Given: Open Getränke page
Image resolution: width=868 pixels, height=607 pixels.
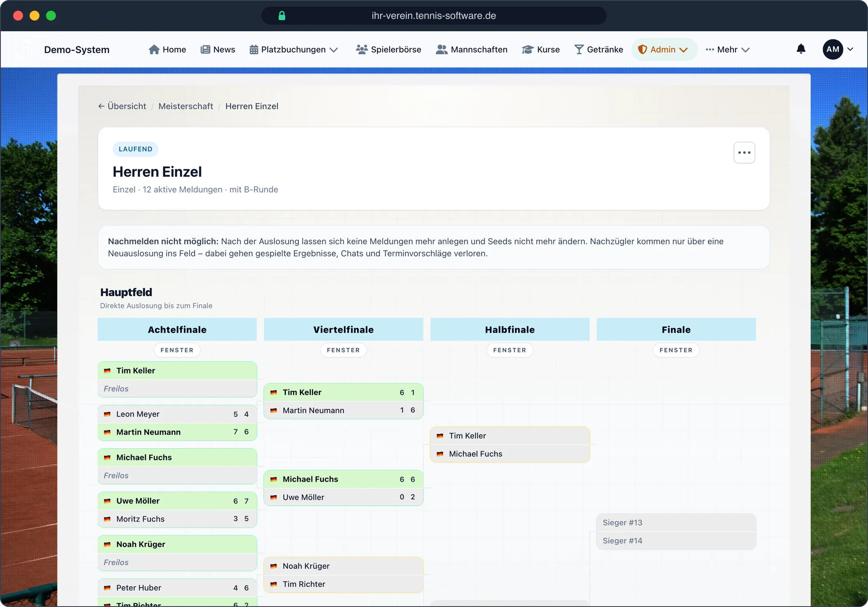Looking at the screenshot, I should click(x=598, y=49).
